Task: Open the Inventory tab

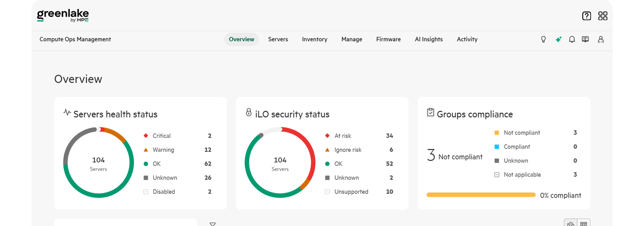Action: [x=314, y=39]
